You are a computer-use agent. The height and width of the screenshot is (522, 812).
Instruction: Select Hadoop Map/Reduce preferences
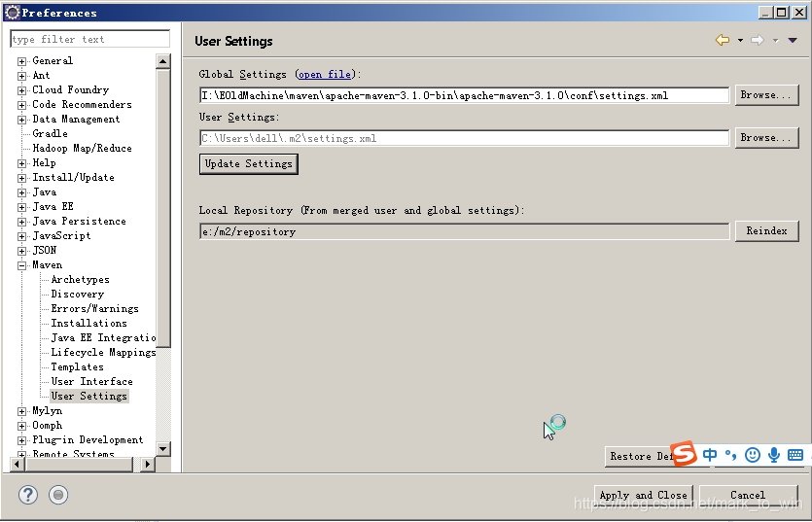tap(82, 148)
